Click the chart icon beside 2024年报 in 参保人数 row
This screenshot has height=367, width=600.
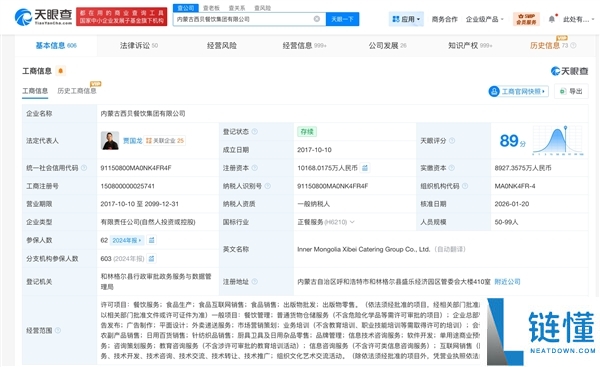[x=152, y=240]
